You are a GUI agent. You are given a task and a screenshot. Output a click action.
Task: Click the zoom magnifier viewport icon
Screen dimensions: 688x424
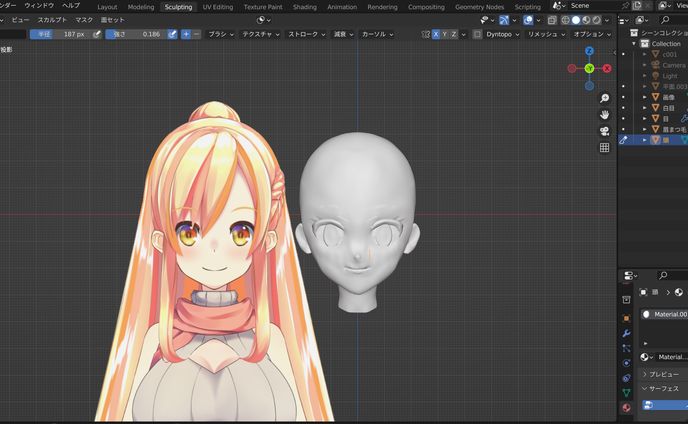tap(605, 98)
